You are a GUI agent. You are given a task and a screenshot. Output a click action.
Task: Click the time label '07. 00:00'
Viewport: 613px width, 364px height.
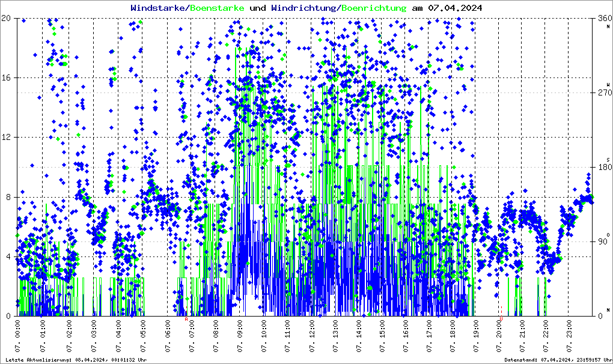point(18,336)
